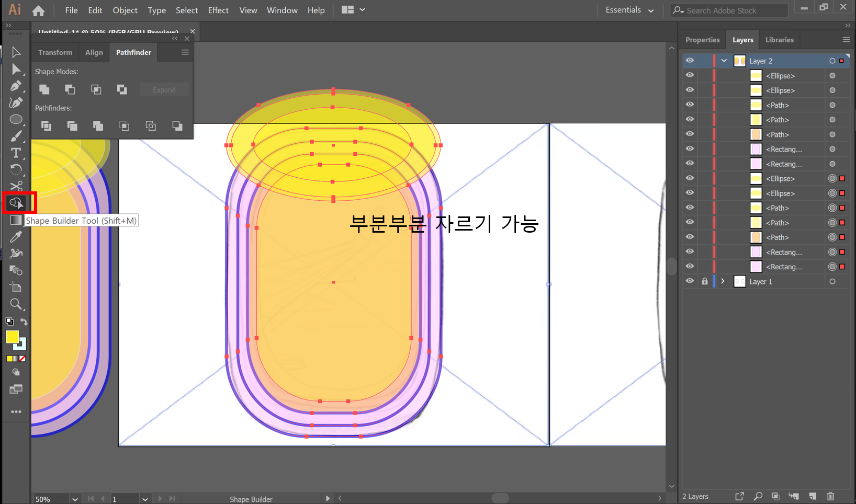Open zoom level dropdown at 50%
Viewport: 856px width, 504px height.
point(75,499)
